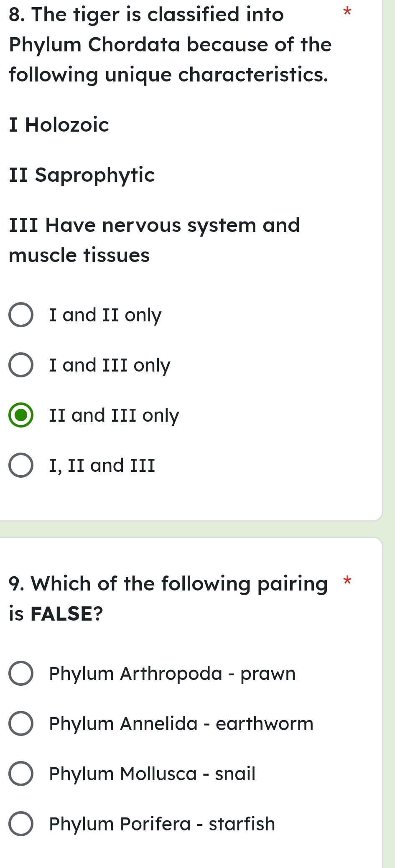
Task: Click the selected 'II and III only' radio button
Action: pos(21,415)
